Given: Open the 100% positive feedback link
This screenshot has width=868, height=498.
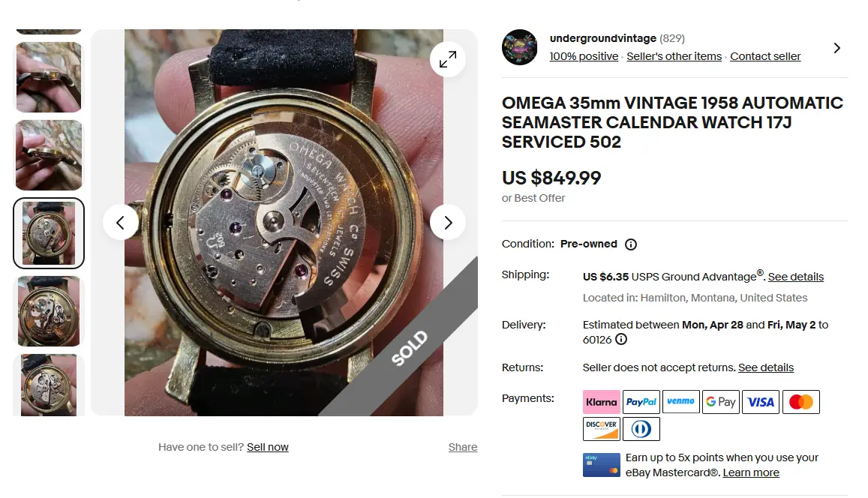Looking at the screenshot, I should pos(584,56).
